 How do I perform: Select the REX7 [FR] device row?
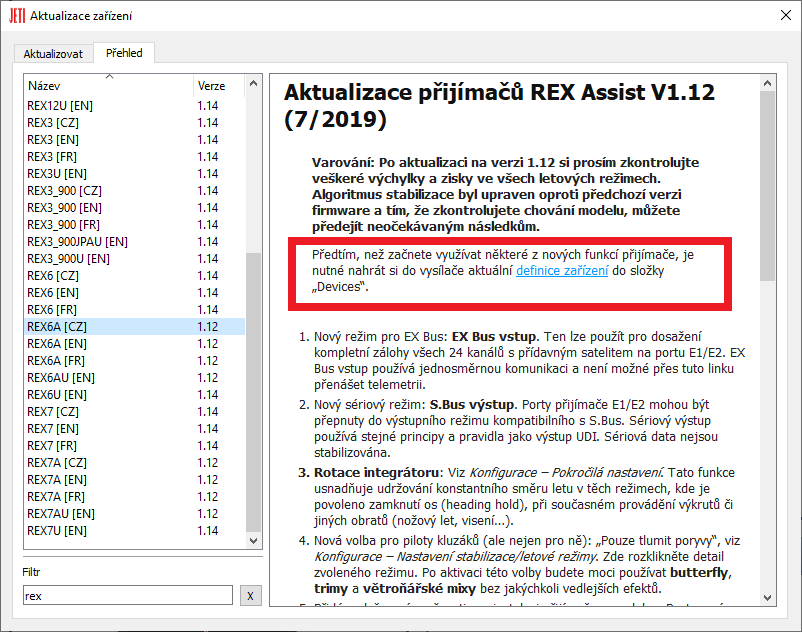(135, 446)
